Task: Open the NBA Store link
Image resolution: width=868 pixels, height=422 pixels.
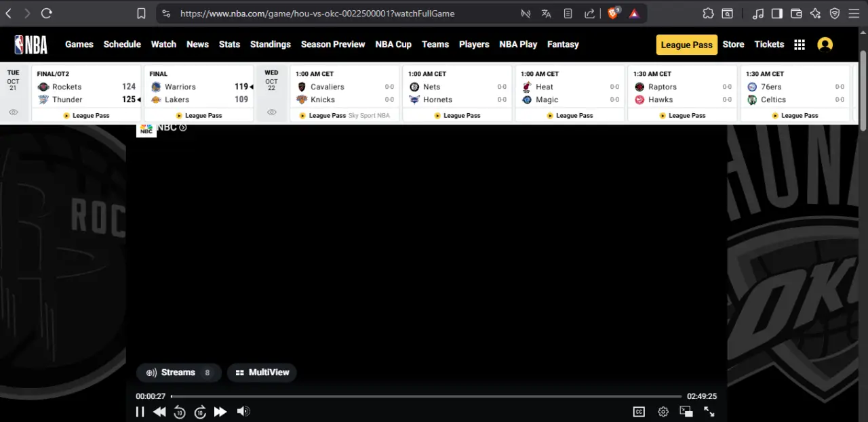Action: tap(733, 44)
